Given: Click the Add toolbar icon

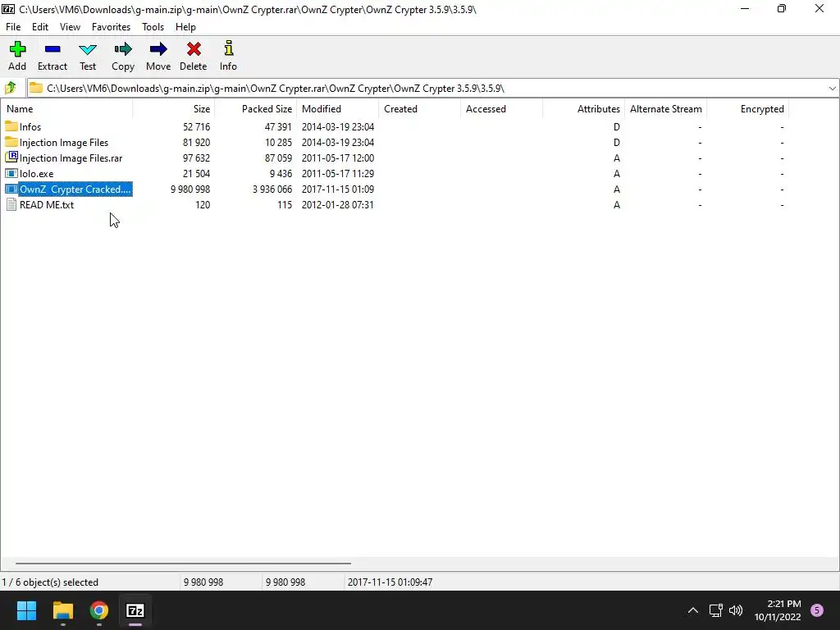Looking at the screenshot, I should [17, 50].
